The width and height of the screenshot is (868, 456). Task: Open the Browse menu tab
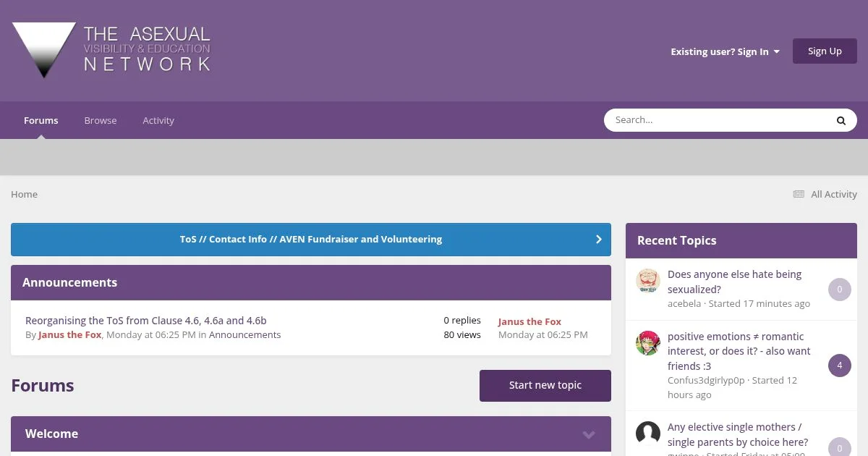click(101, 120)
